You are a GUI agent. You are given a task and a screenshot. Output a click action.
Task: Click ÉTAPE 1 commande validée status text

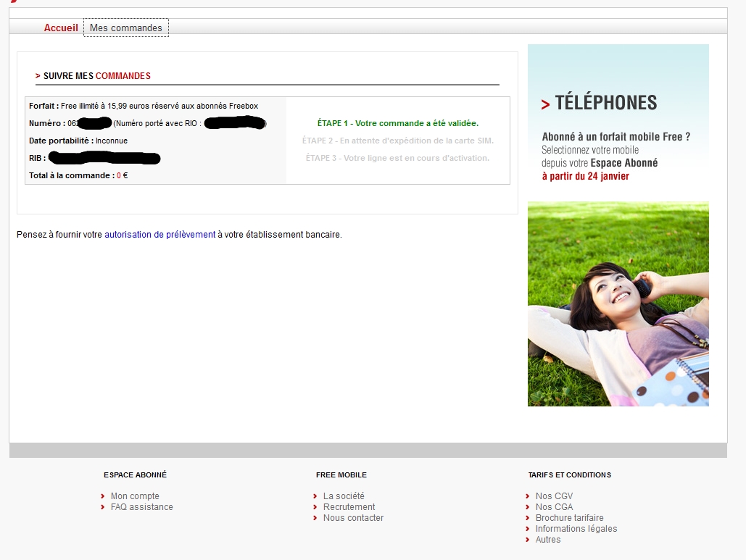click(x=398, y=123)
